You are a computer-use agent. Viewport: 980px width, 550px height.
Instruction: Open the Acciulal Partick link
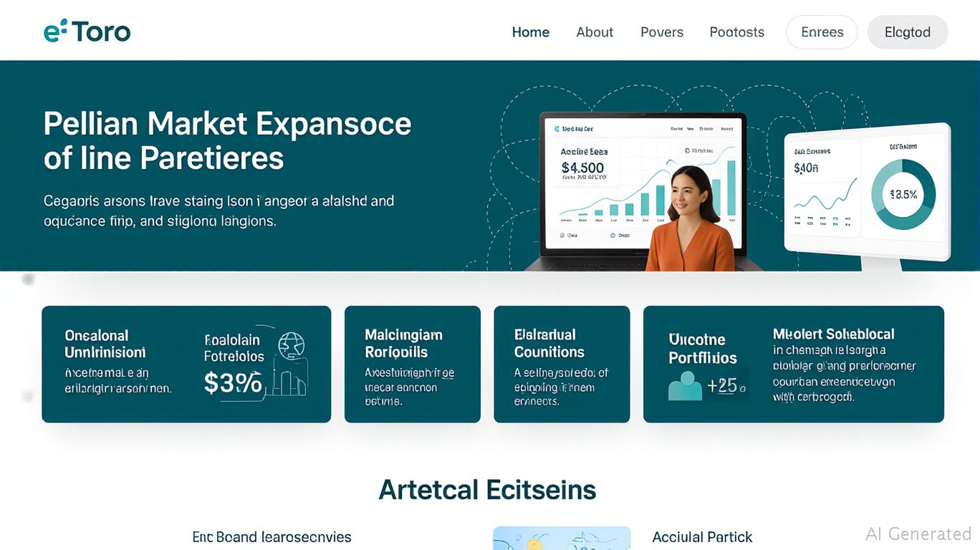[x=702, y=537]
